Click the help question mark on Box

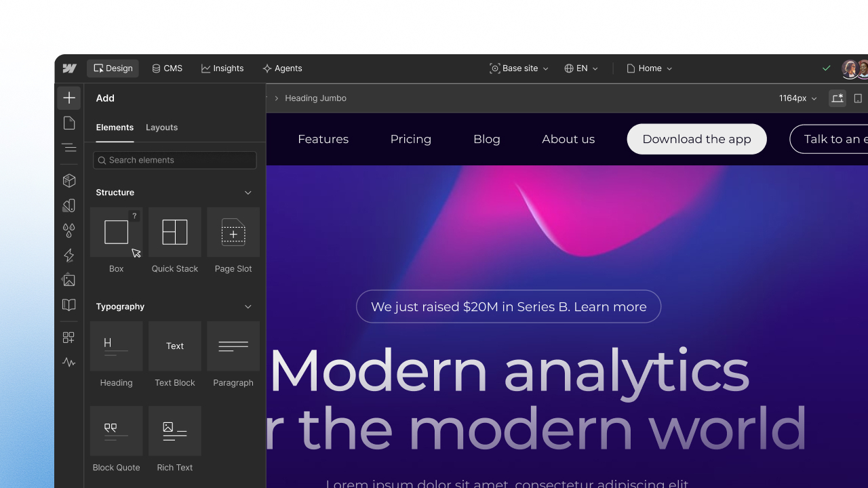[134, 216]
